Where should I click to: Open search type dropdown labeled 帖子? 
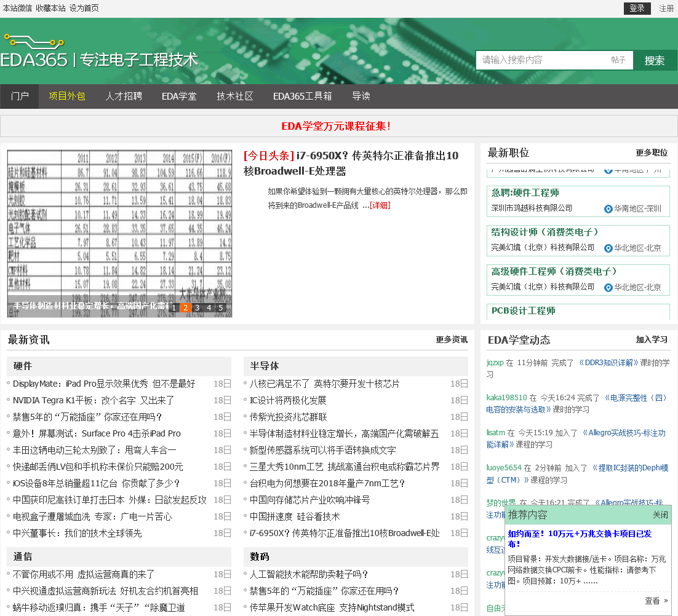tap(618, 60)
